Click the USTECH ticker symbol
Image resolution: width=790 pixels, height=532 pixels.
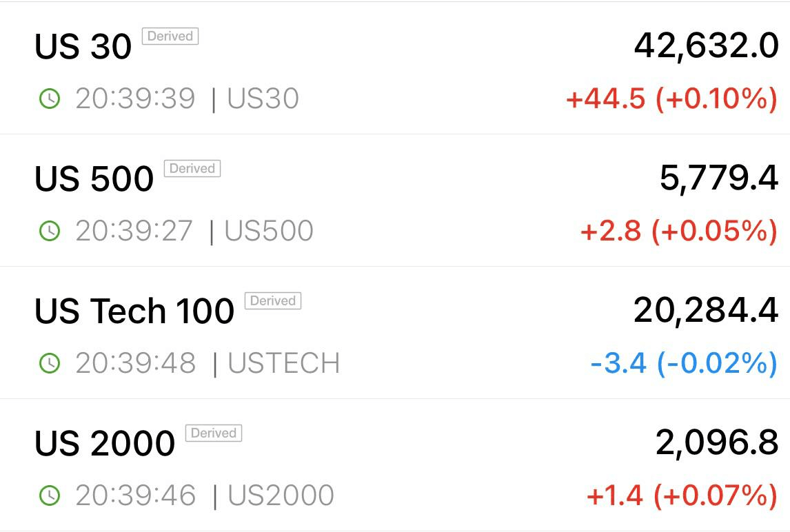pyautogui.click(x=284, y=363)
